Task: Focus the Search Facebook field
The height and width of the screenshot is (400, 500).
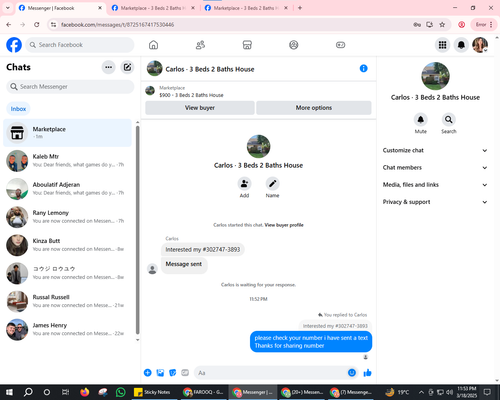Action: 80,45
